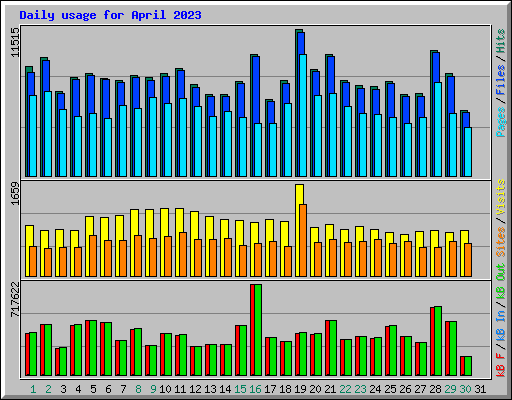Click day 12 on the x-axis
This screenshot has height=400, width=512.
click(195, 389)
